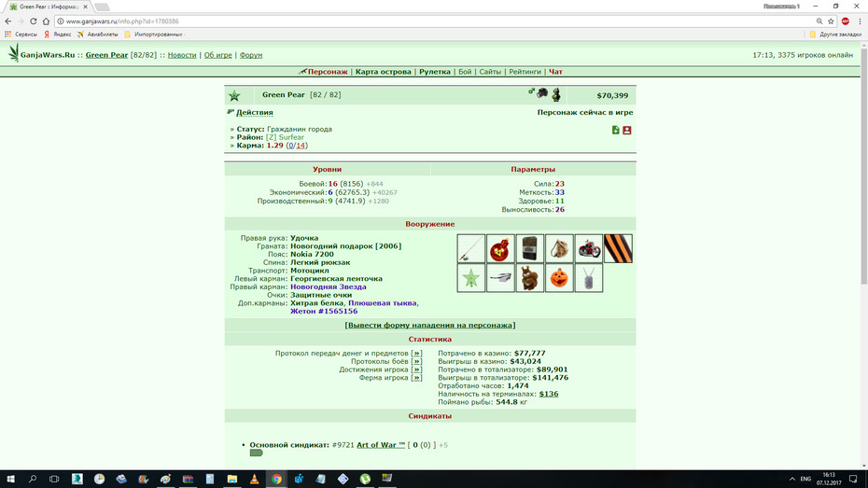
Task: Open the Ферма игрока arrow link
Action: point(416,377)
